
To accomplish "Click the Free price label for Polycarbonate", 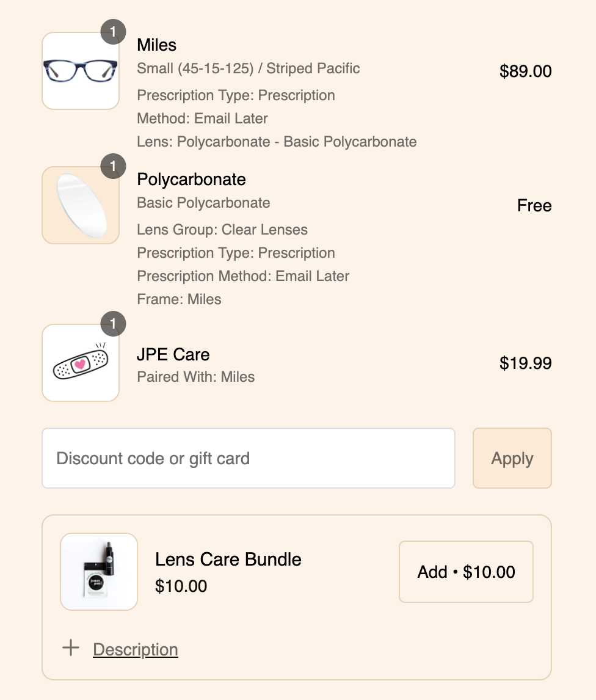I will [534, 206].
